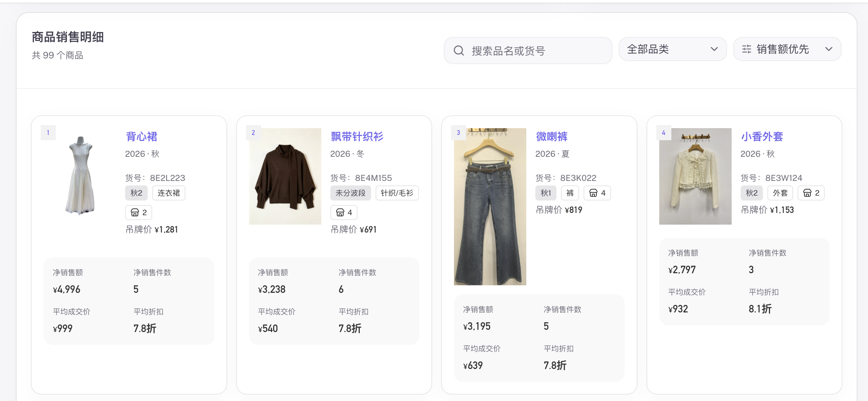Click the cream tweed jacket thumbnail
Screen dimensions: 868x401
pyautogui.click(x=695, y=176)
